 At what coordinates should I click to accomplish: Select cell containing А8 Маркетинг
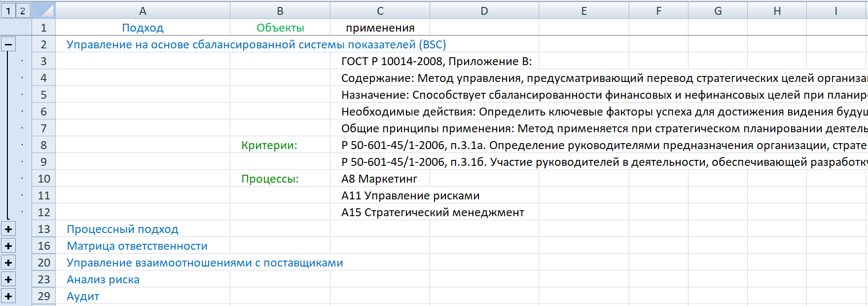379,179
